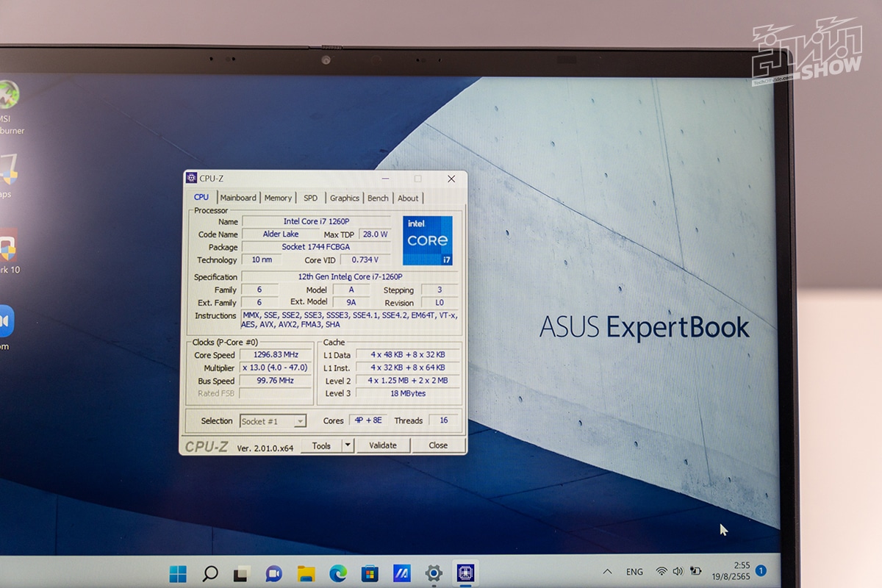Image resolution: width=882 pixels, height=588 pixels.
Task: Click the Multiplier value x 13.0
Action: 276,367
